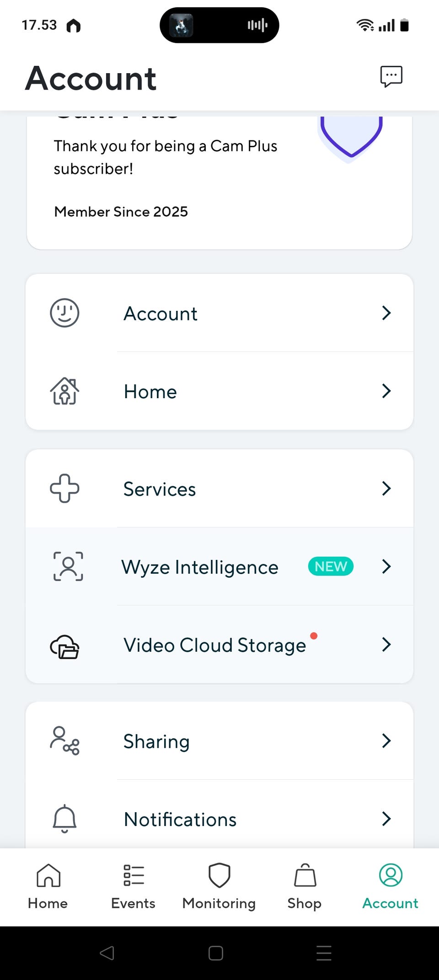439x980 pixels.
Task: Open Wyze Intelligence NEW badge
Action: click(x=331, y=566)
